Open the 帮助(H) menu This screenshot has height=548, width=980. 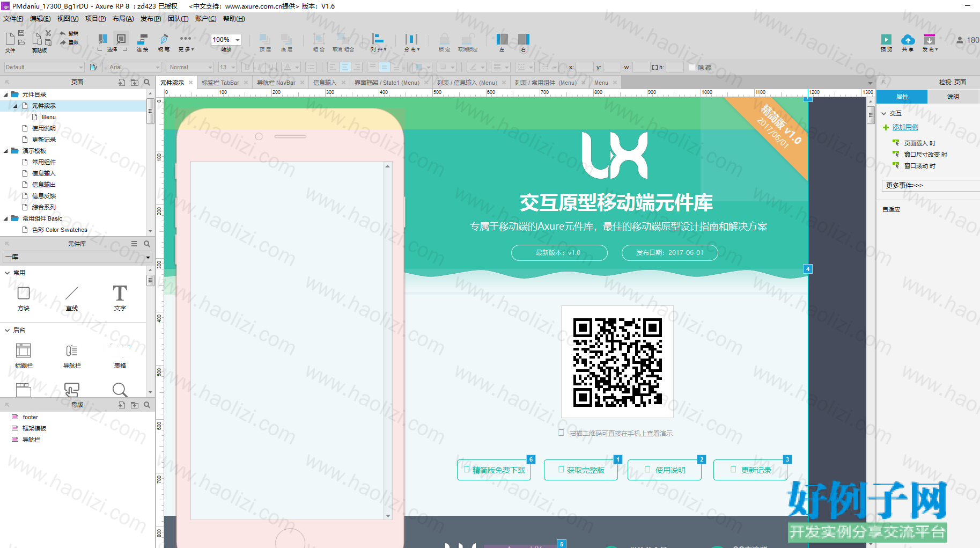(x=234, y=19)
